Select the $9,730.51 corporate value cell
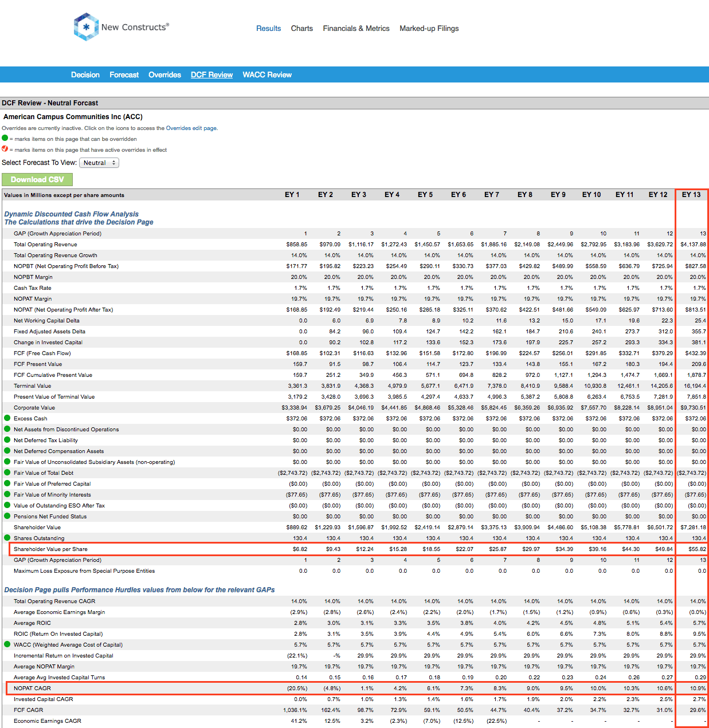Screen dimensions: 709x728 (x=694, y=408)
